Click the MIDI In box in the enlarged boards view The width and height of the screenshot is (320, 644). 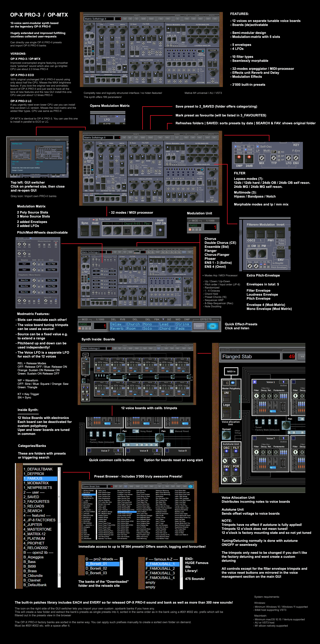[231, 372]
